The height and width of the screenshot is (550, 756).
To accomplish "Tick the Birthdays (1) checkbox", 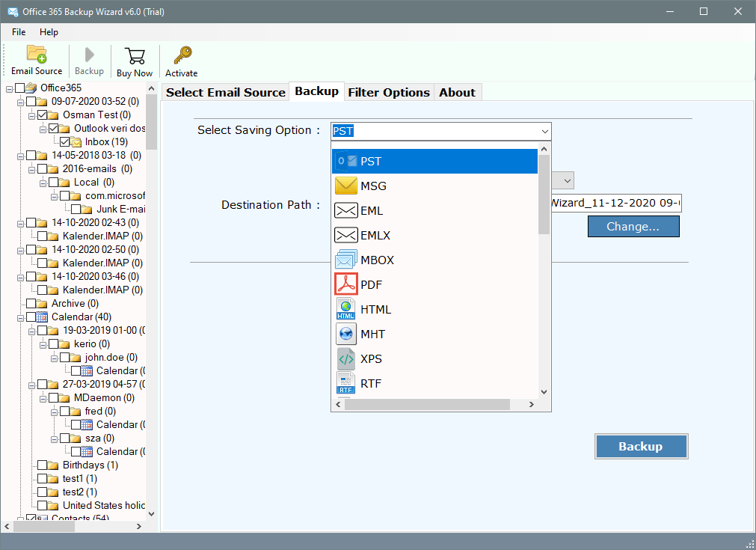I will click(x=43, y=465).
